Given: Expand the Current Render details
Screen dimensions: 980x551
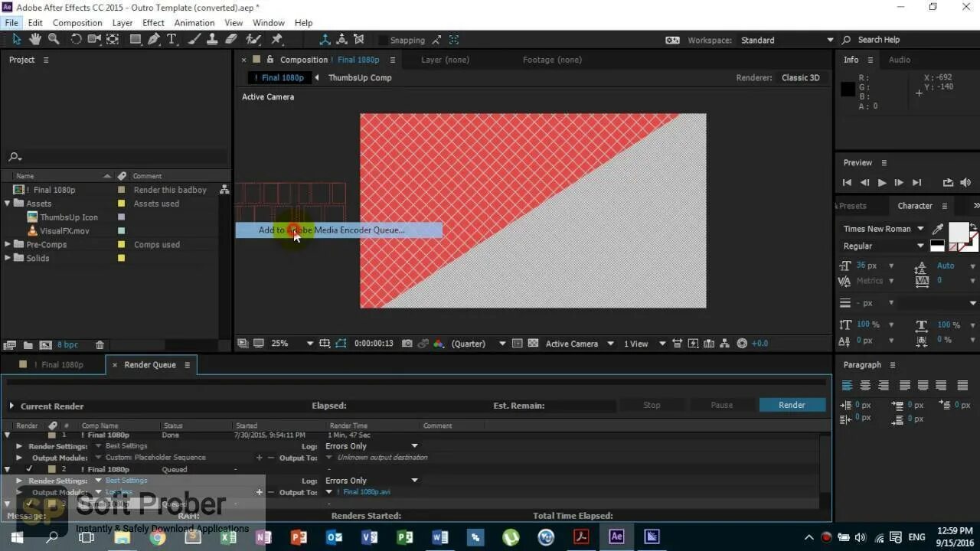Looking at the screenshot, I should (11, 406).
